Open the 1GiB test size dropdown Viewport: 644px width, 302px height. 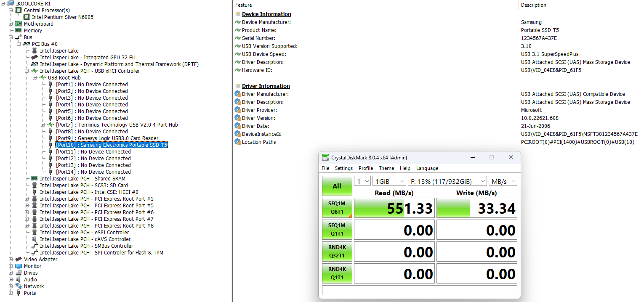click(x=389, y=181)
